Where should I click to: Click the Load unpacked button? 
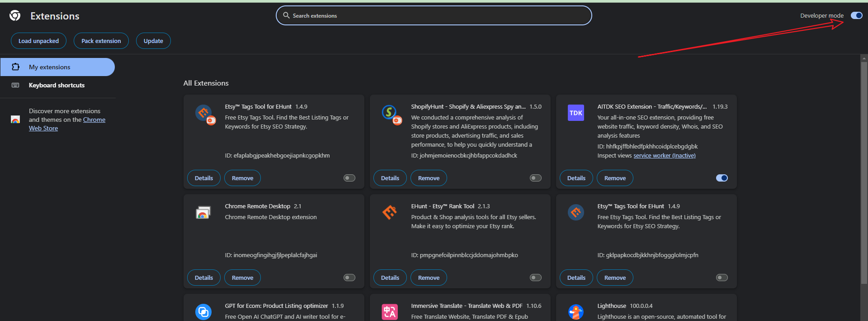coord(38,41)
